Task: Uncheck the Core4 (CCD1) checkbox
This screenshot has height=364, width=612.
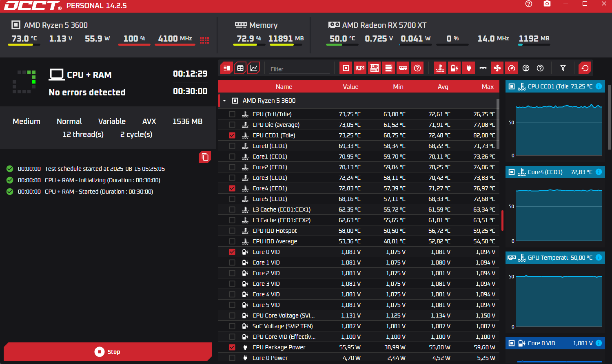Action: [x=232, y=188]
